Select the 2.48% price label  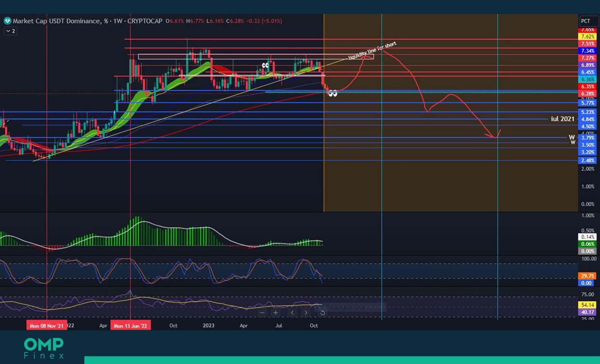(588, 161)
